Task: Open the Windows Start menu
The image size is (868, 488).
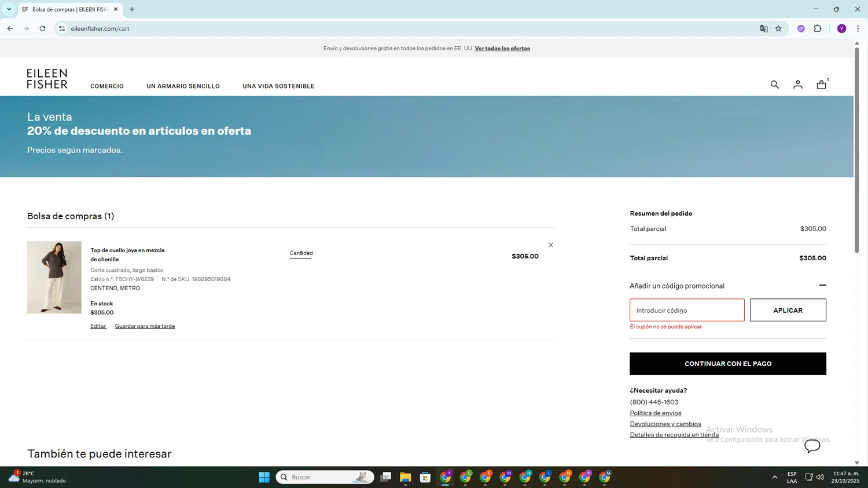Action: point(264,477)
